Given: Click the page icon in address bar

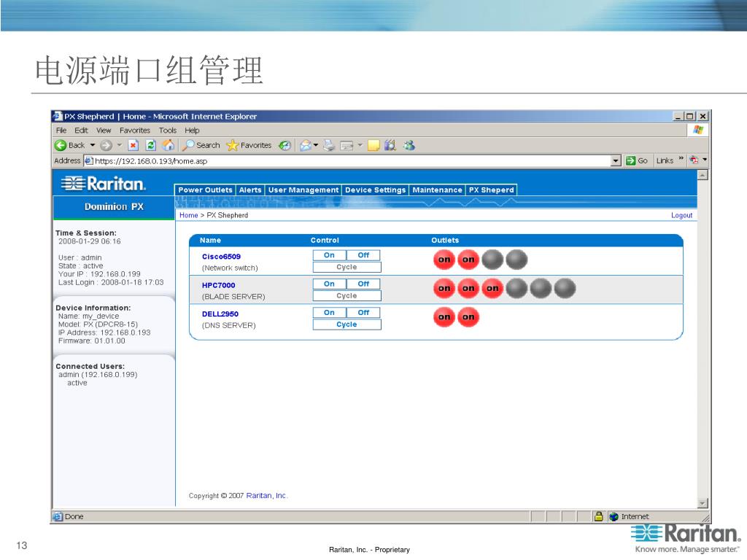Looking at the screenshot, I should click(x=88, y=161).
